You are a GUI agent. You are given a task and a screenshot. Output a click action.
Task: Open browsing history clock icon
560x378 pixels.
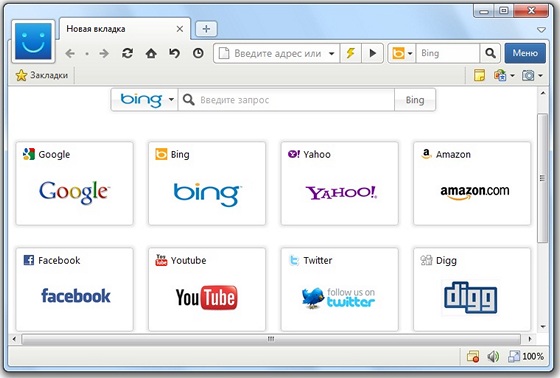(198, 54)
